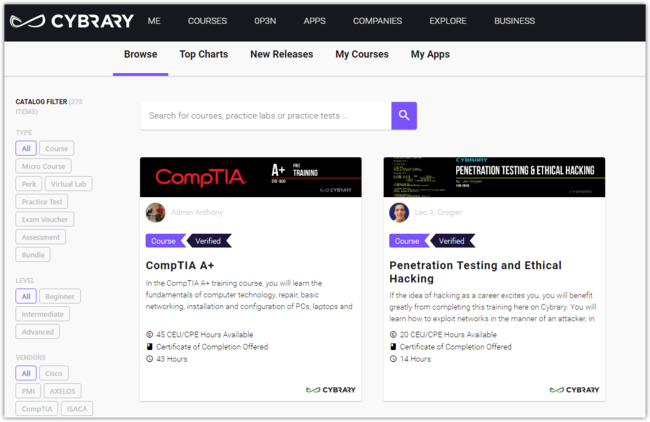Click the Cybrary logo on the CompTIA card
The image size is (650, 422).
click(x=330, y=390)
